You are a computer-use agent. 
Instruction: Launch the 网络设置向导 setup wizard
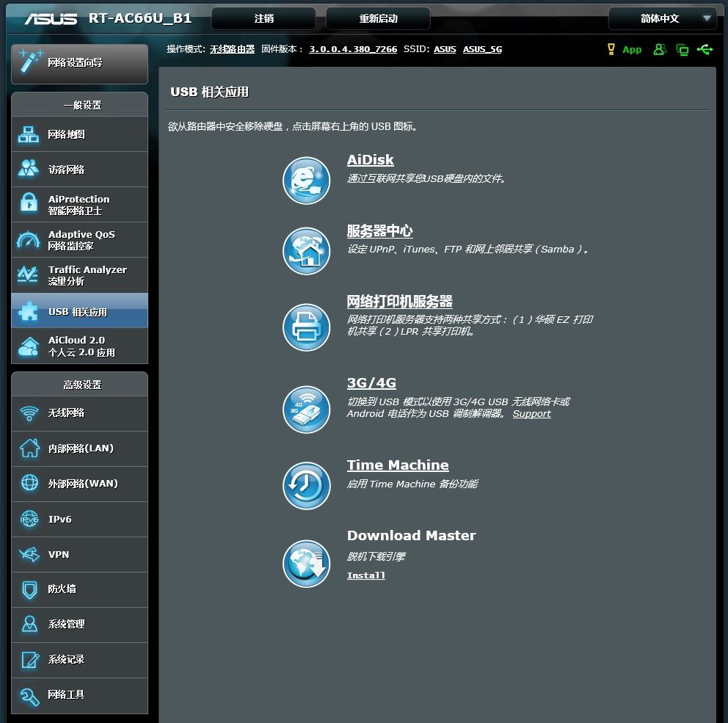pyautogui.click(x=79, y=63)
